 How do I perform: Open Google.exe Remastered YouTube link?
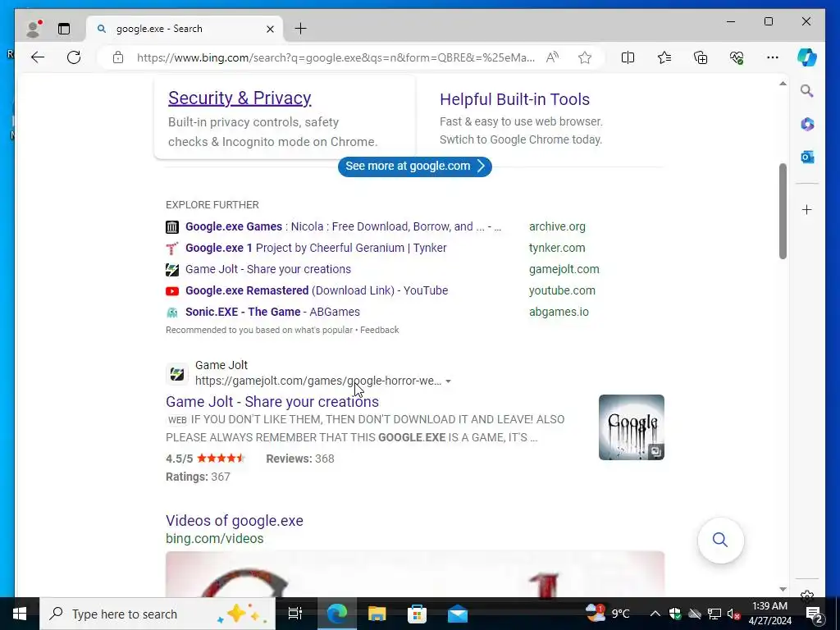(317, 290)
